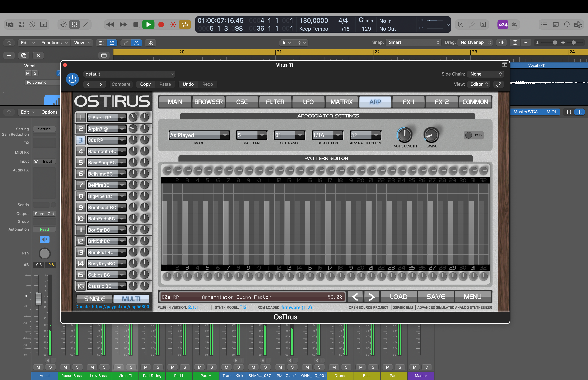Click the Rewind transport button

110,24
